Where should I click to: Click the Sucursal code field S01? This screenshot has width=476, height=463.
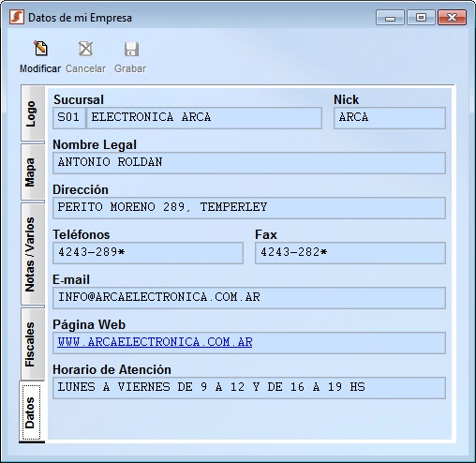[x=69, y=118]
